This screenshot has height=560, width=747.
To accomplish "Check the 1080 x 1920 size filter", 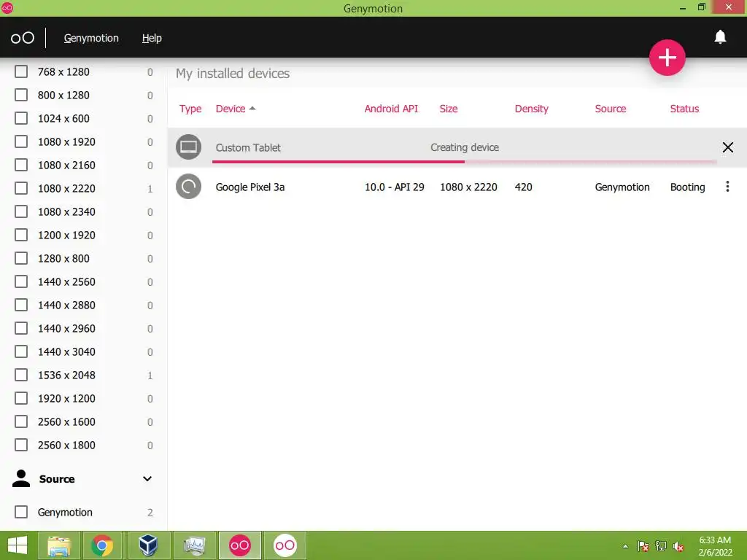I will point(21,141).
